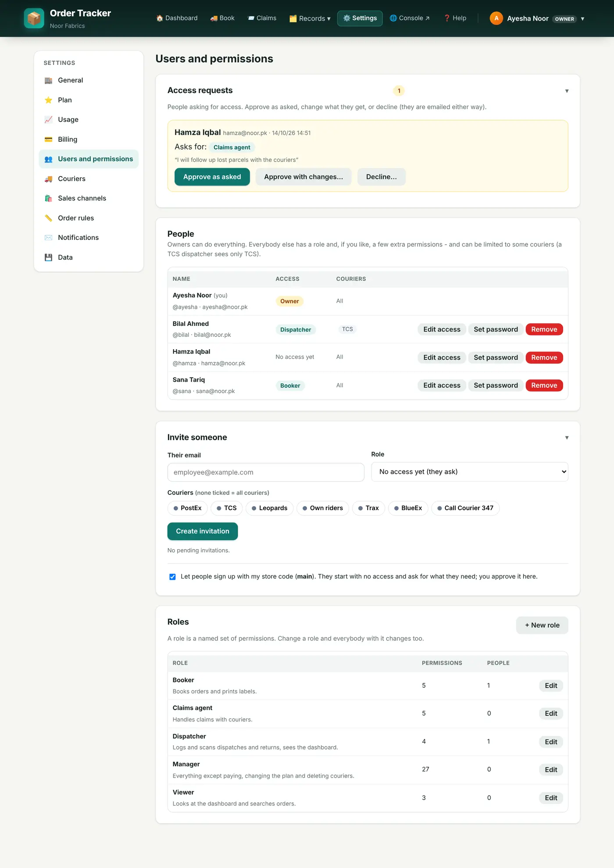Screen dimensions: 614x868
Task: Open the Role dropdown in Invite someone
Action: [470, 472]
